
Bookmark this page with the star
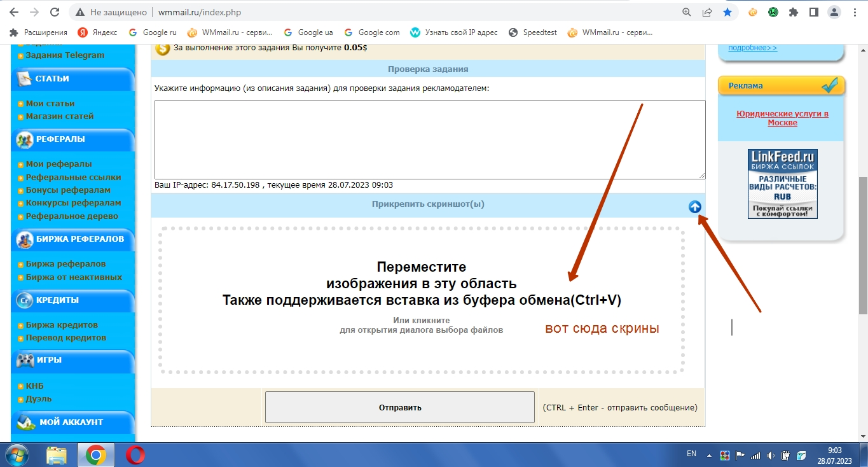727,12
